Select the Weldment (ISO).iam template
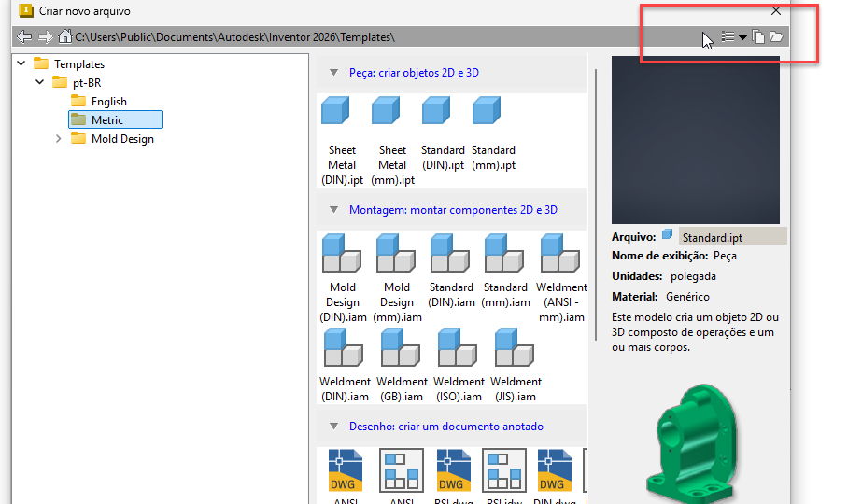Image resolution: width=848 pixels, height=504 pixels. pyautogui.click(x=459, y=365)
